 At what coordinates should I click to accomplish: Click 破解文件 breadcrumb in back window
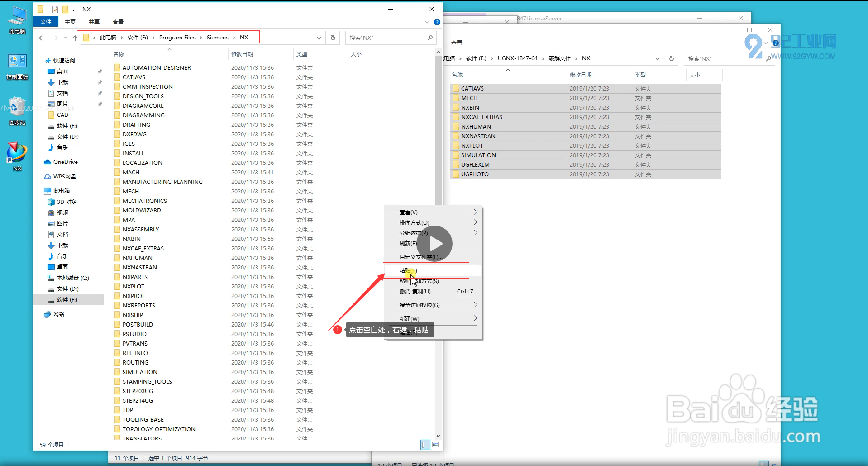(x=560, y=58)
